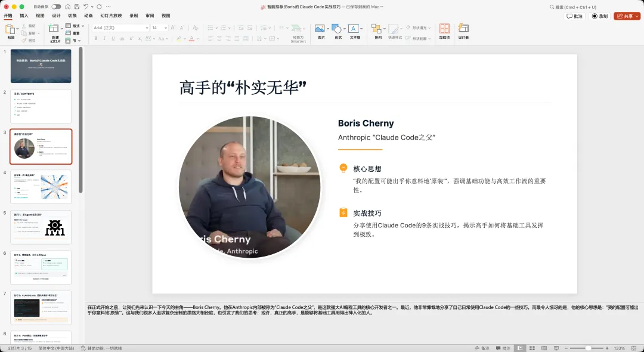Open the 幻灯片放映 tab
Viewport: 644px width, 352px height.
click(x=112, y=16)
